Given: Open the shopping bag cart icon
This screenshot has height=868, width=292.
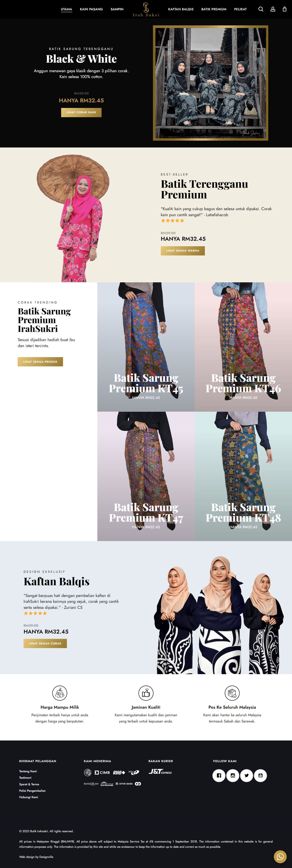Looking at the screenshot, I should (284, 9).
